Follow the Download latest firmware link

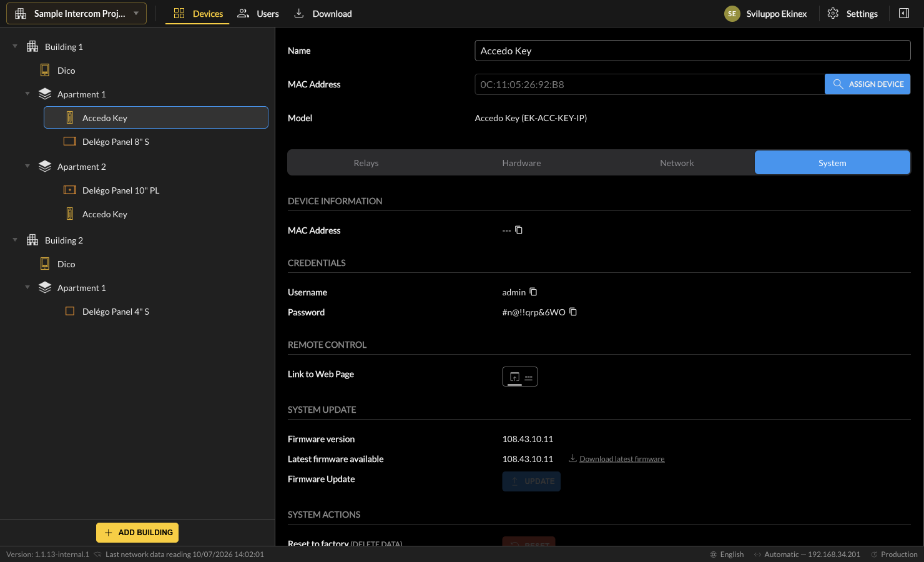point(622,459)
